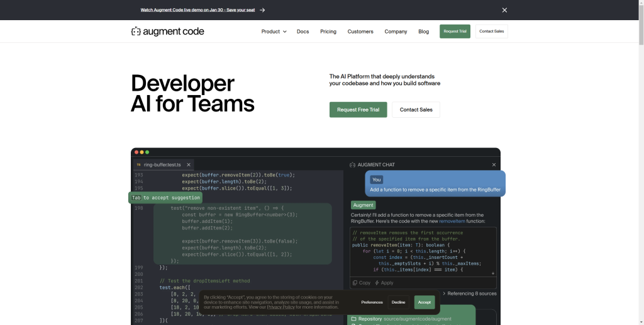Close the ring-buffer.test.ts tab
This screenshot has height=325, width=644.
point(189,164)
